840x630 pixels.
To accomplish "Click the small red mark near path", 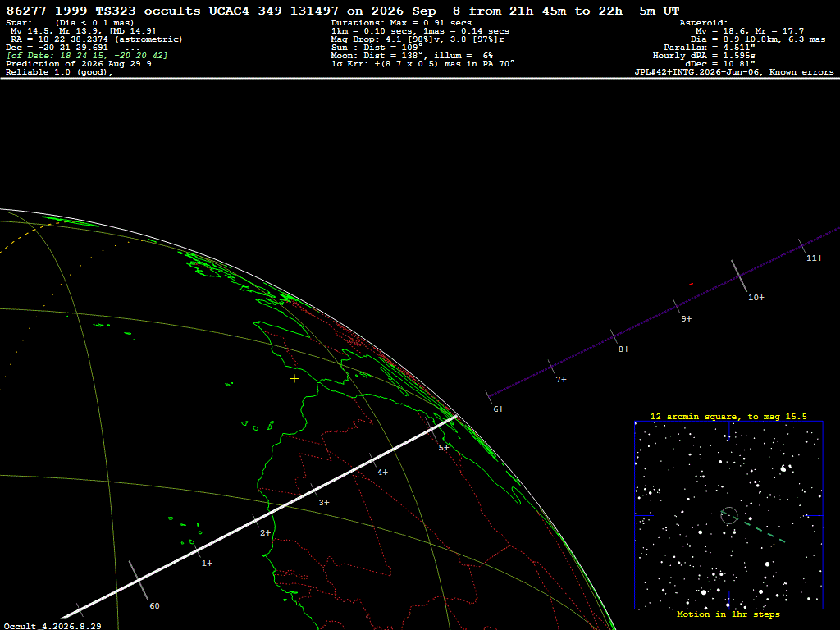I will point(691,284).
